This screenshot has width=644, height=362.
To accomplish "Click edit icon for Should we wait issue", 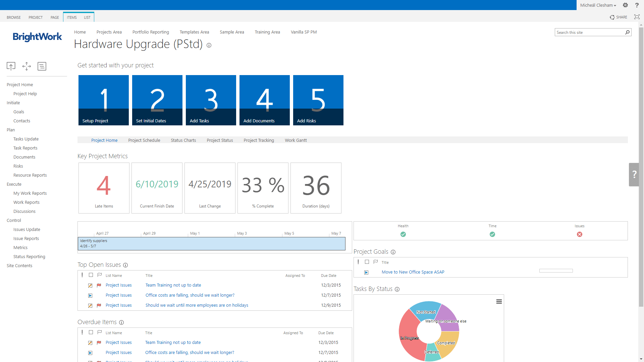I will [x=90, y=306].
